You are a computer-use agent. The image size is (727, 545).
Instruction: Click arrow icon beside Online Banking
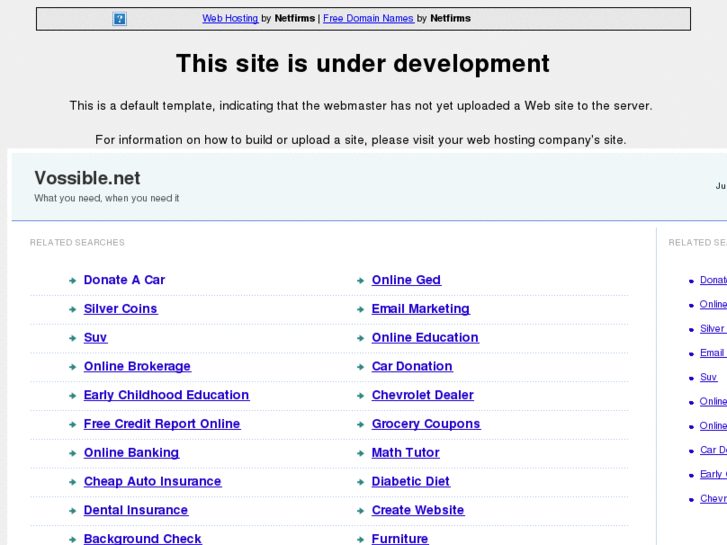pyautogui.click(x=72, y=453)
